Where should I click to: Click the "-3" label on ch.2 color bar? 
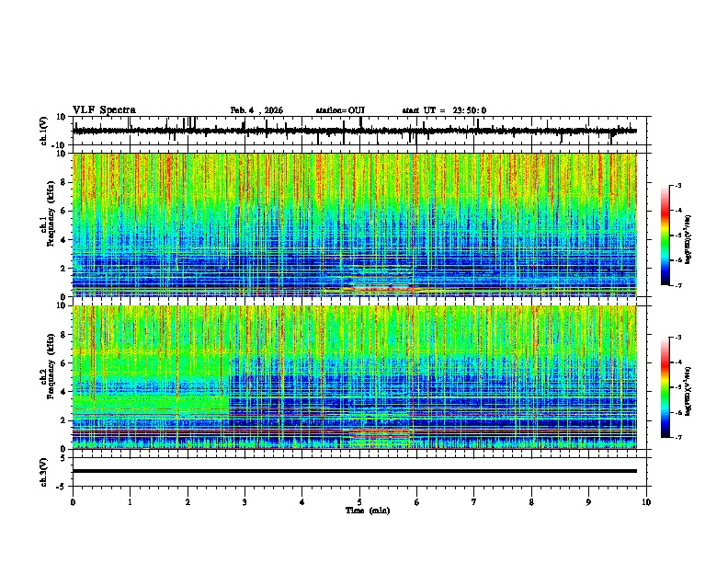[x=677, y=338]
